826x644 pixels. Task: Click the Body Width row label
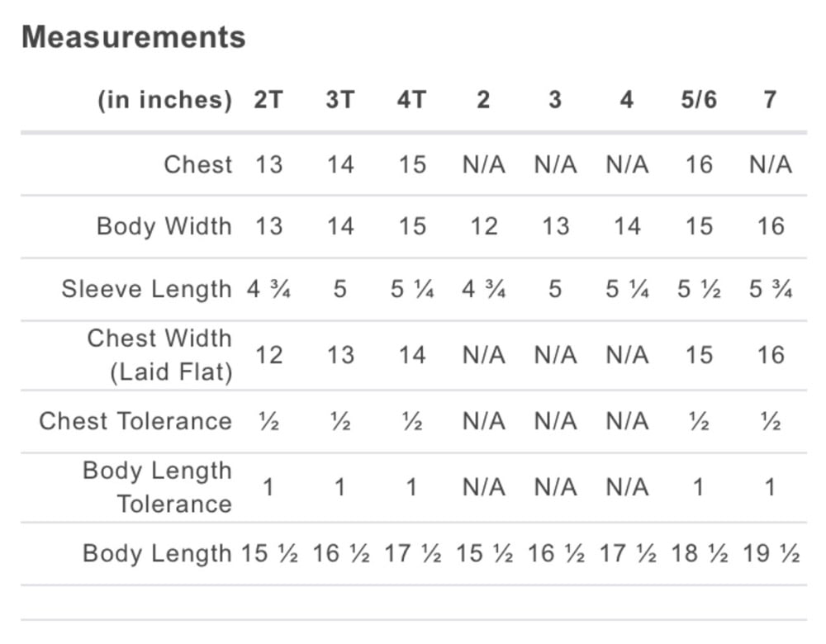(164, 226)
